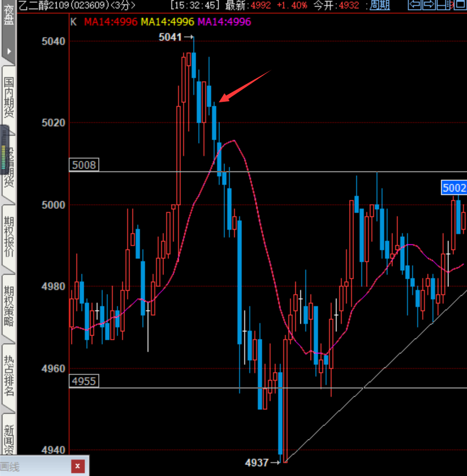Click the 5002 current price tag
Screen dimensions: 467x476
click(x=454, y=188)
